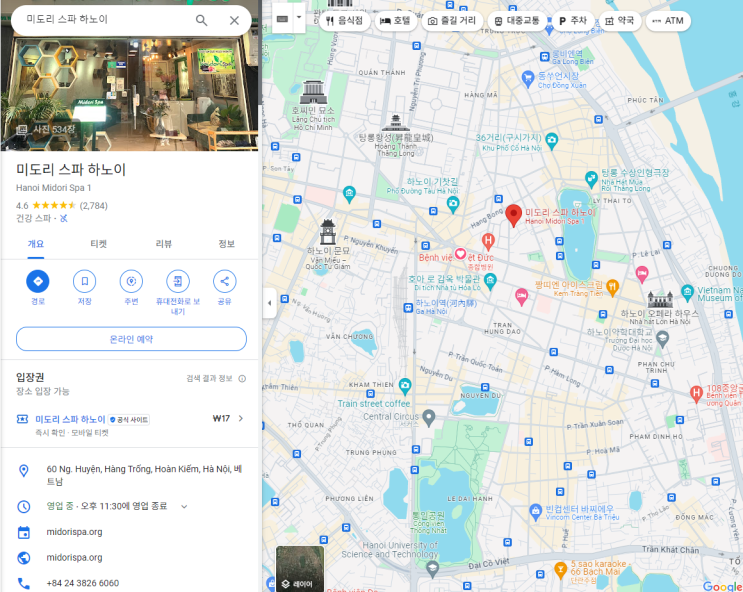Filter map by 대중교통 transit chip
Screen dimensions: 743x592
point(517,20)
